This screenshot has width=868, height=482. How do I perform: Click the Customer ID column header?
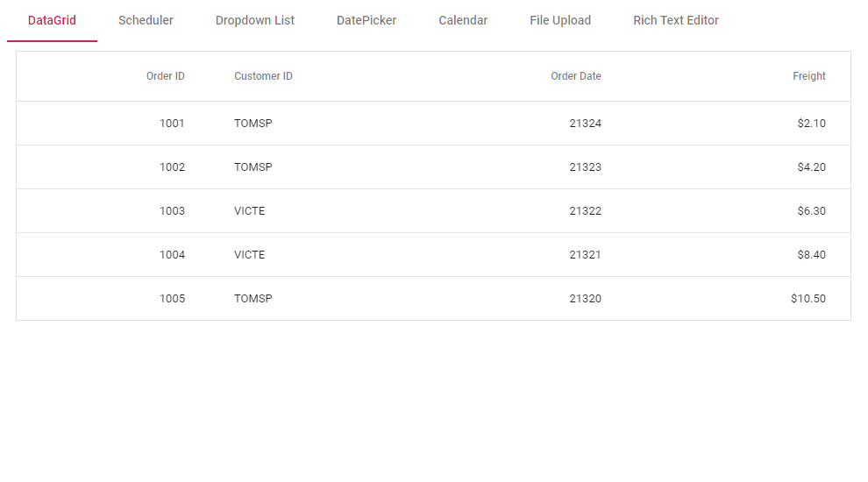(263, 76)
